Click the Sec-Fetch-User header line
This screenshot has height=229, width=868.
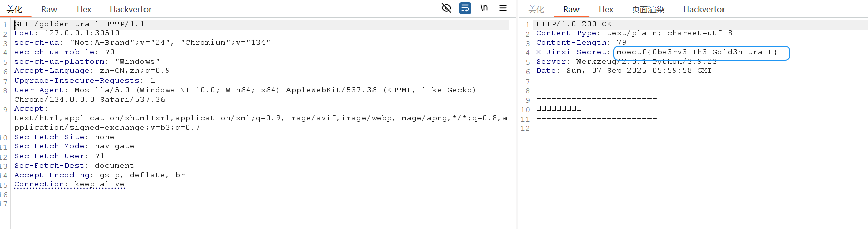59,156
